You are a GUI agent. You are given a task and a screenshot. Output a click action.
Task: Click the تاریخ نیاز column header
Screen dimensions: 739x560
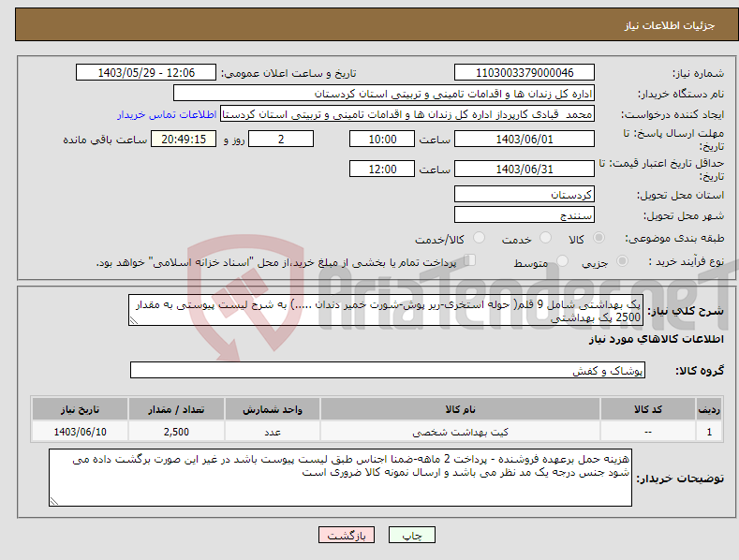(x=81, y=409)
